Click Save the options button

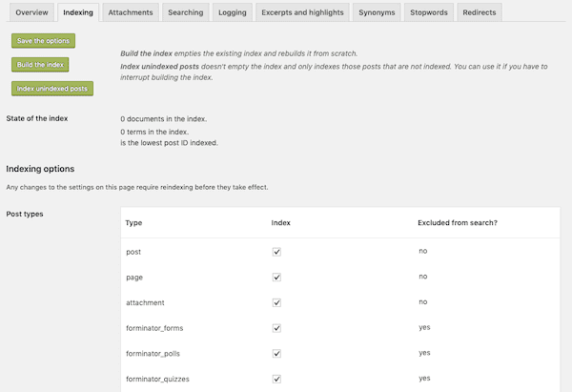44,41
